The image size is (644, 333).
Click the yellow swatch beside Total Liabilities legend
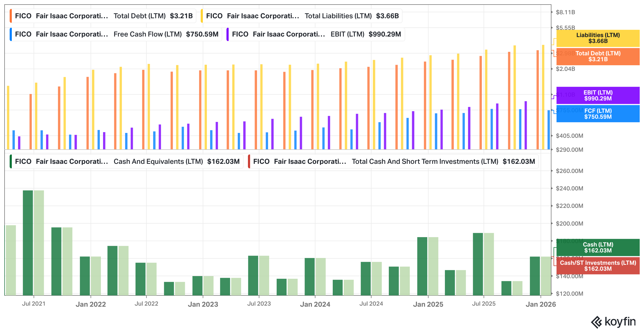tap(202, 16)
